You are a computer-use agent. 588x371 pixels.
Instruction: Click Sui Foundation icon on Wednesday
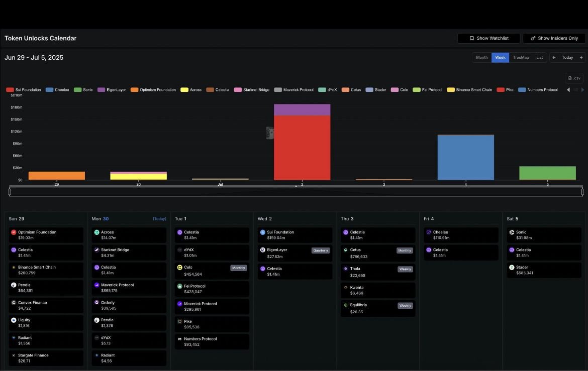pyautogui.click(x=262, y=232)
